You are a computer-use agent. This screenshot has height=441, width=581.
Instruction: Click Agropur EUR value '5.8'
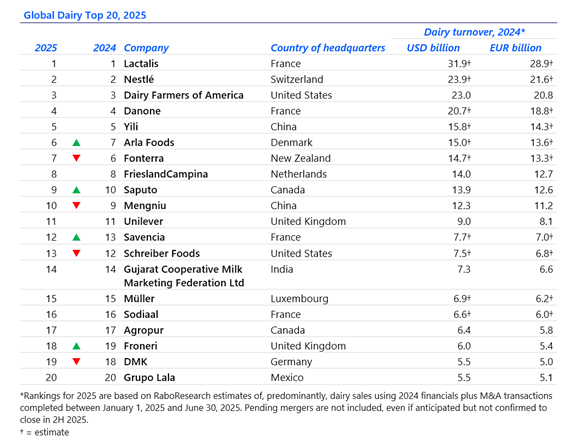click(x=546, y=330)
